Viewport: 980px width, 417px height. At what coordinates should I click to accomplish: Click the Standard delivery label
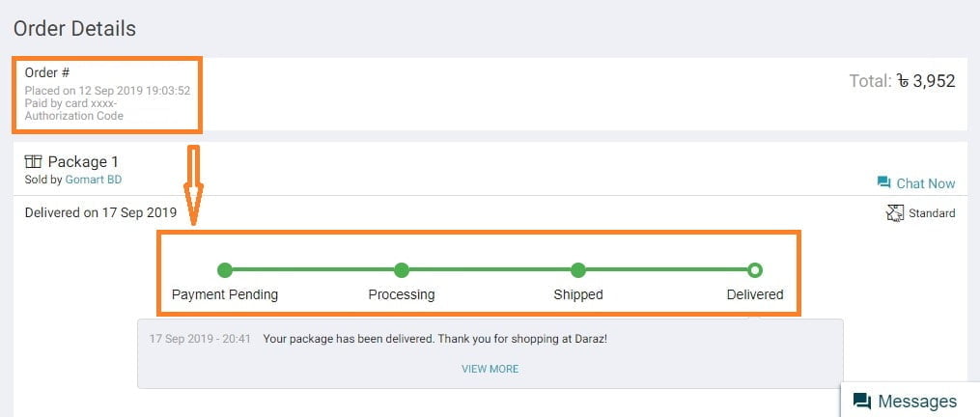[932, 213]
